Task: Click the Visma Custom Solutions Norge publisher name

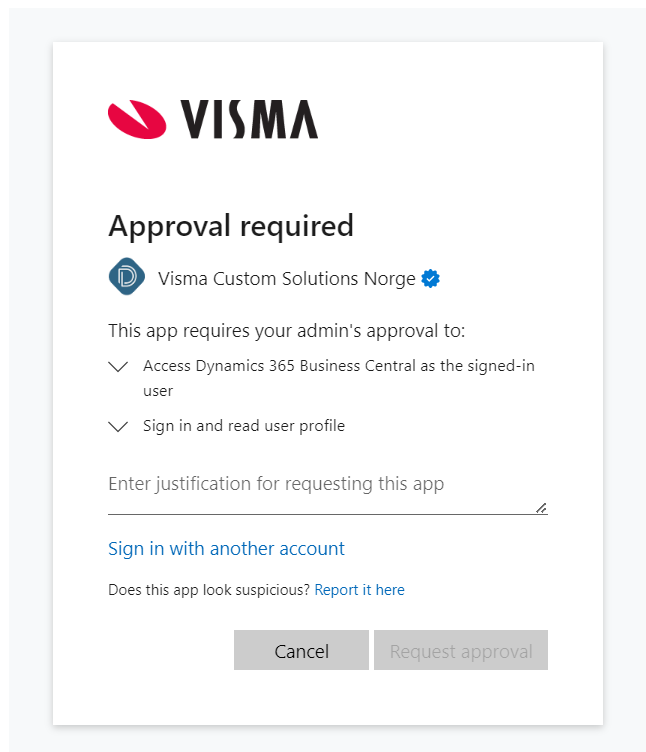Action: coord(286,279)
